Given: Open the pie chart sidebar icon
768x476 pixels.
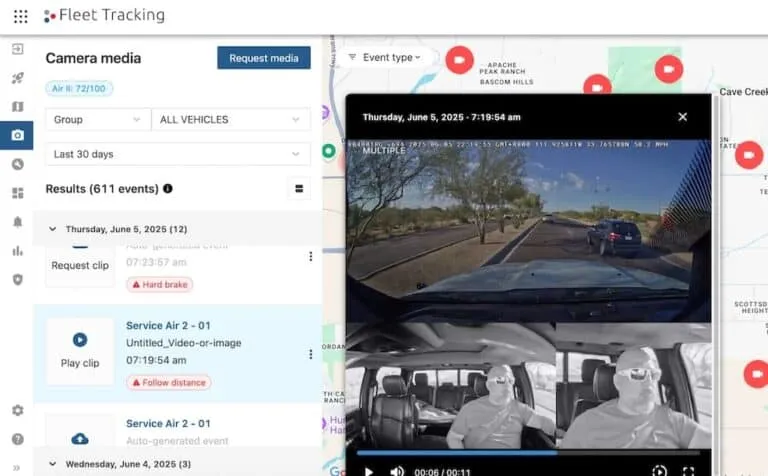Looking at the screenshot, I should (x=18, y=164).
